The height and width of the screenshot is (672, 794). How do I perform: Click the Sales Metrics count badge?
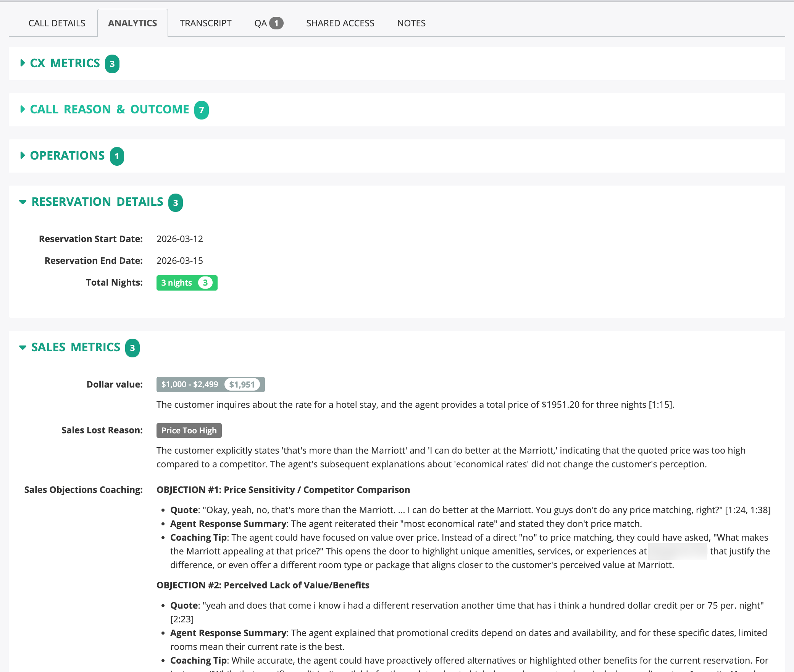[x=132, y=348]
